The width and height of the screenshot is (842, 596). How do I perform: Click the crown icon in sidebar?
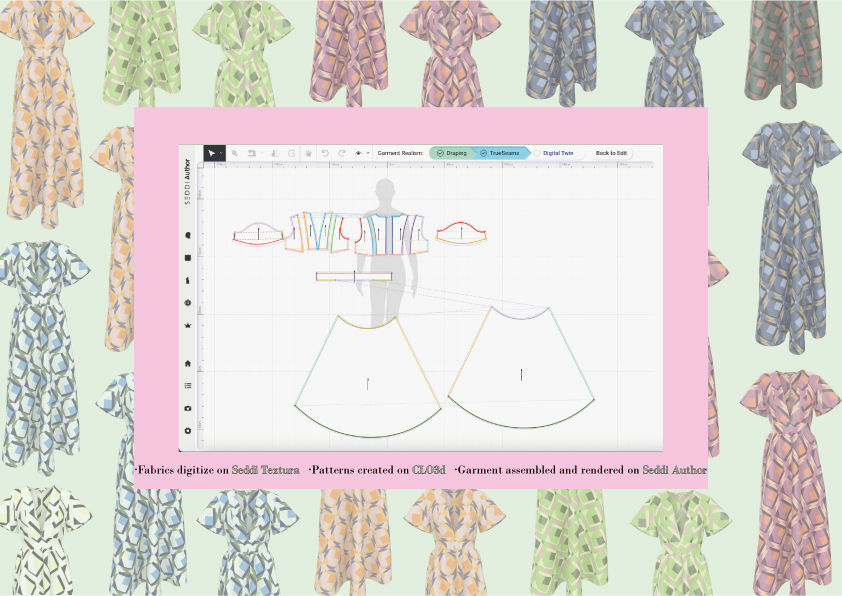pyautogui.click(x=188, y=325)
